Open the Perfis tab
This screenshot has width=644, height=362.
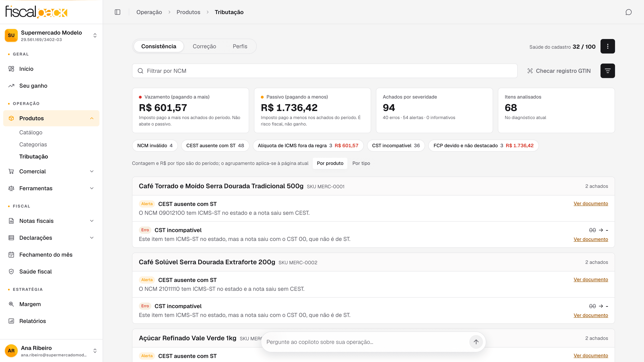[x=240, y=46]
